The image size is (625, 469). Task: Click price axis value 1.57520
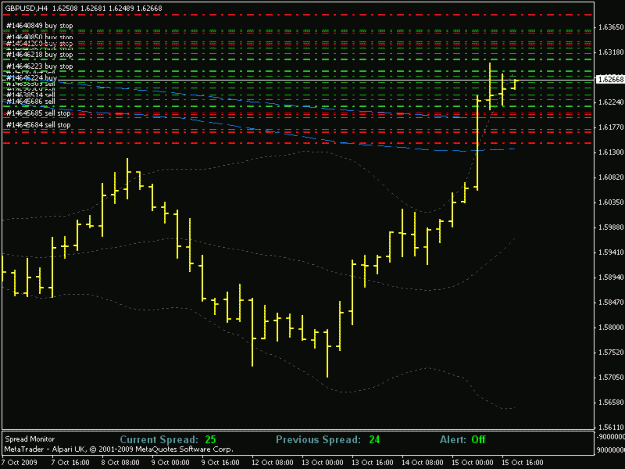click(611, 352)
